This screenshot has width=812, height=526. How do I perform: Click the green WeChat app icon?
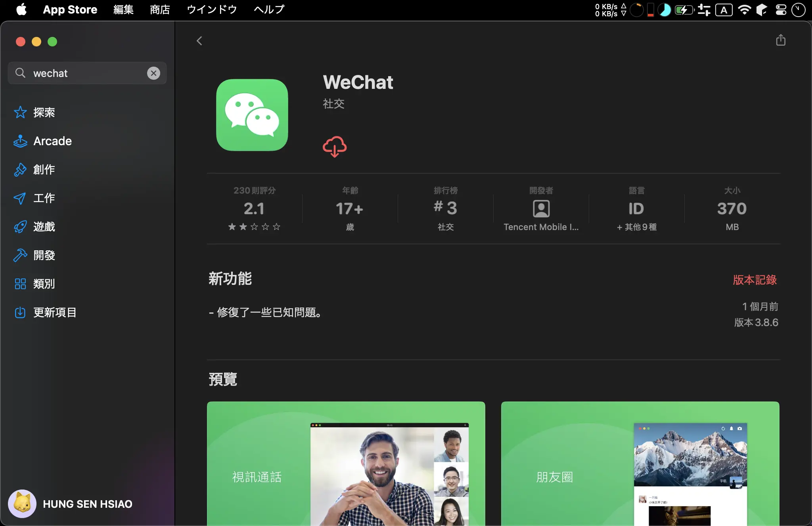(252, 115)
